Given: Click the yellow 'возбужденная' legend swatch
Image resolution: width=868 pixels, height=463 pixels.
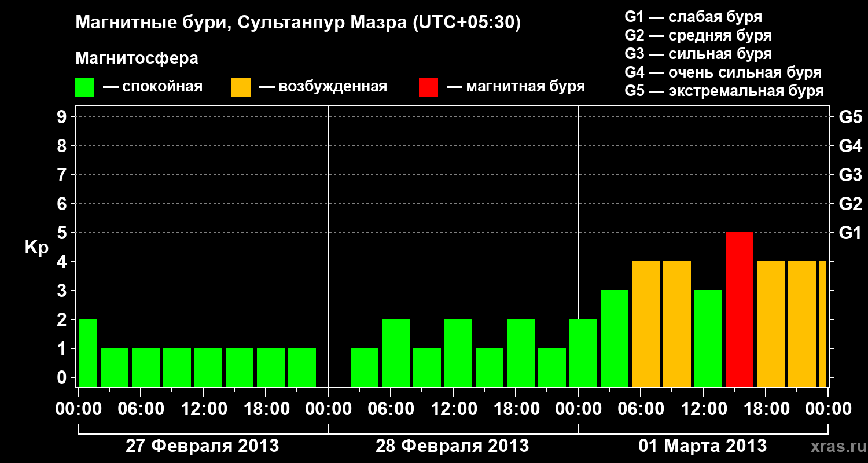Looking at the screenshot, I should click(241, 87).
